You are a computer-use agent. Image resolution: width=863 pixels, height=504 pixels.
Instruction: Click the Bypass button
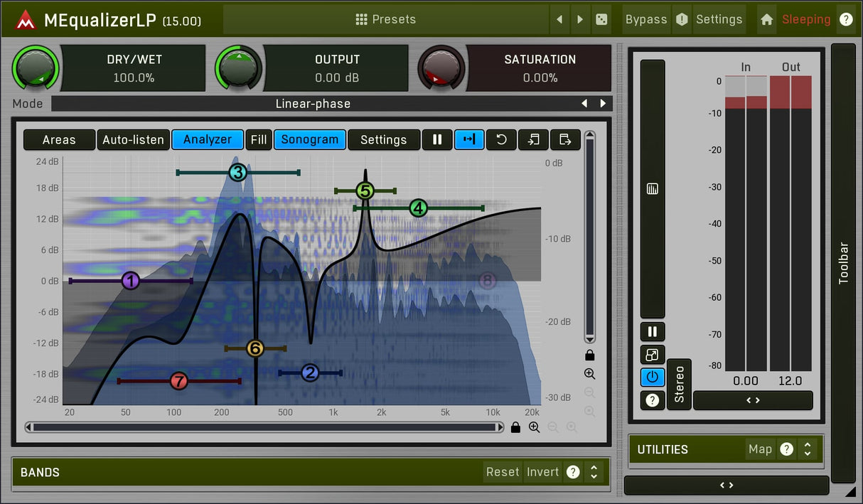[645, 20]
